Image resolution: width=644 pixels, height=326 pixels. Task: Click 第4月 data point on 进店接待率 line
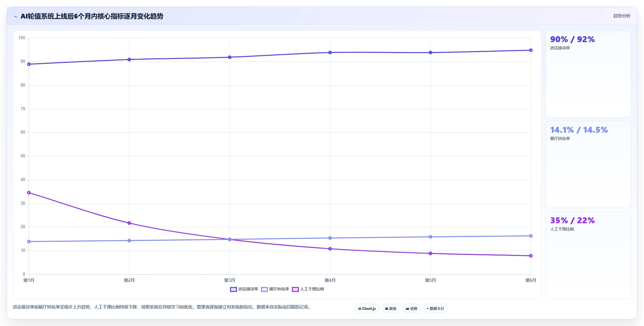tap(330, 53)
